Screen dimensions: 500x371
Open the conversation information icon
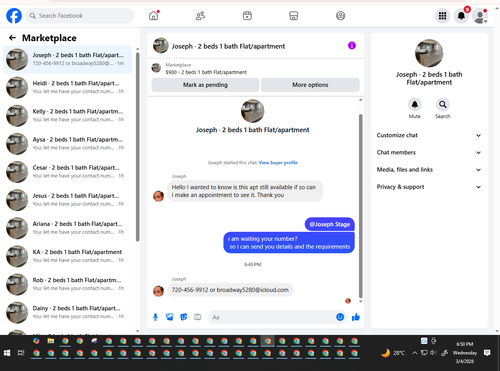(352, 45)
